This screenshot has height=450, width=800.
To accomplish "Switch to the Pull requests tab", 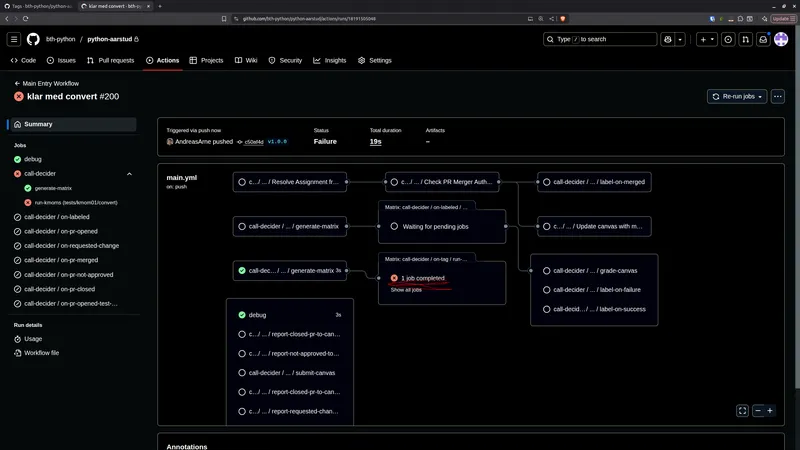I will [110, 60].
